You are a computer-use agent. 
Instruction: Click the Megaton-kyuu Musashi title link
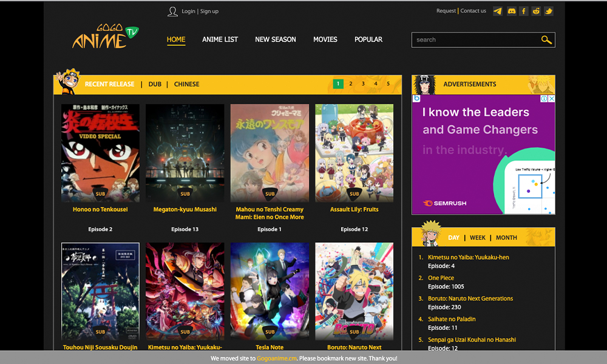[185, 209]
